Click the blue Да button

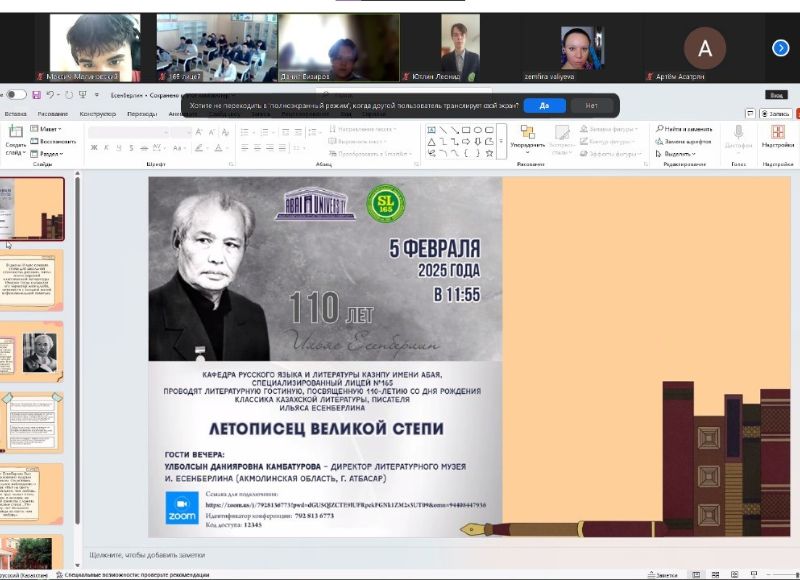point(544,105)
